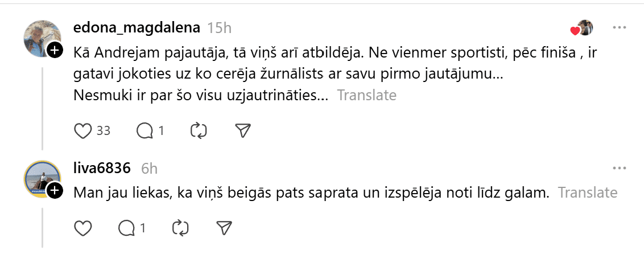View liva6836's profile avatar
644x254 pixels.
(x=41, y=179)
